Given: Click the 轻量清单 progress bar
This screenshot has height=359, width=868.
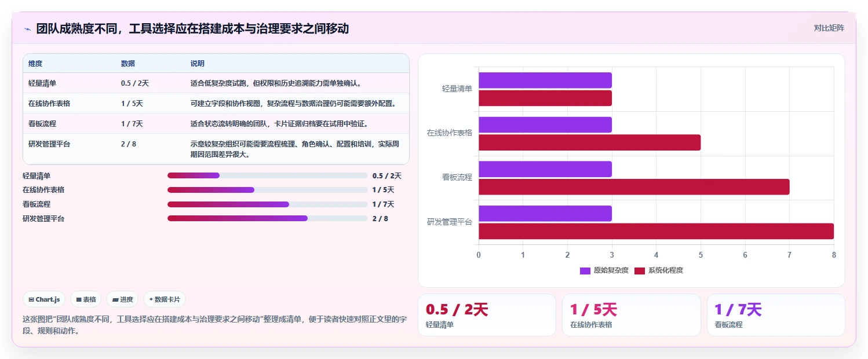Looking at the screenshot, I should click(x=268, y=175).
